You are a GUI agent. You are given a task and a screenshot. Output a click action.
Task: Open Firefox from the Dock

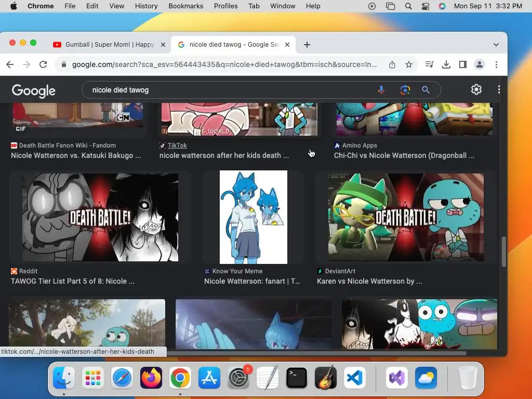[x=151, y=378]
